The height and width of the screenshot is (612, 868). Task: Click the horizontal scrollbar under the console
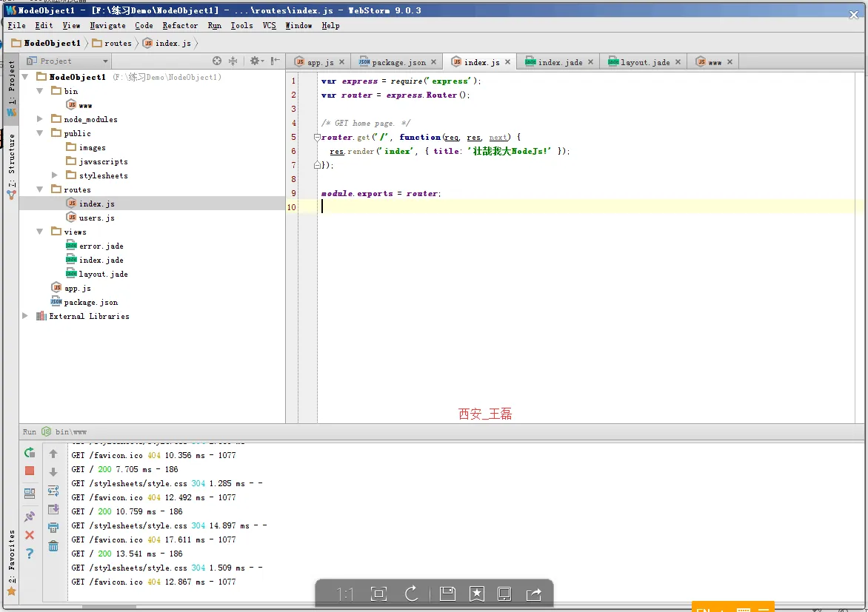109,607
